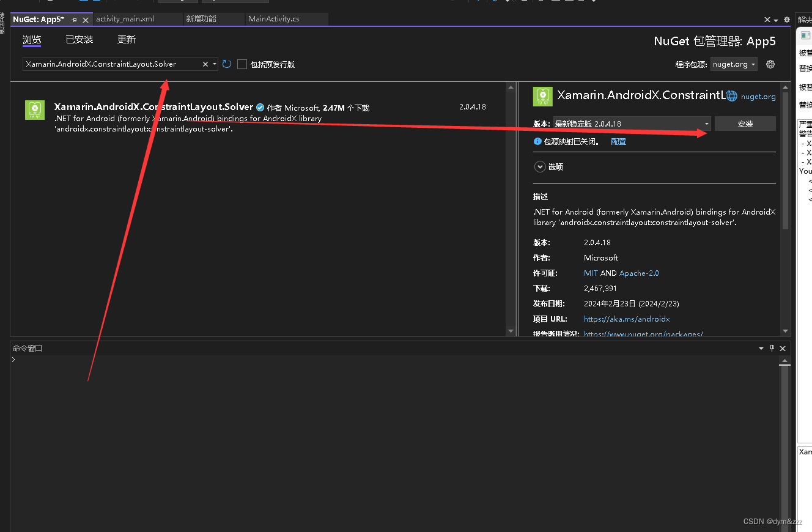Click version 2.0.4.18 in results list
Image resolution: width=812 pixels, height=532 pixels.
coord(473,107)
